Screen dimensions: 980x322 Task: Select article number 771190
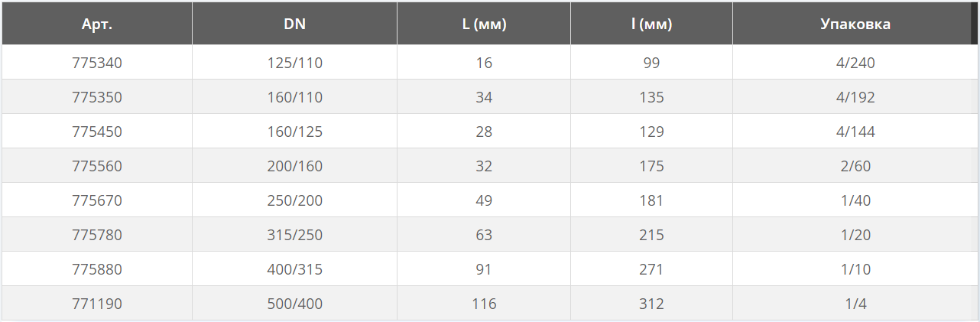[97, 304]
